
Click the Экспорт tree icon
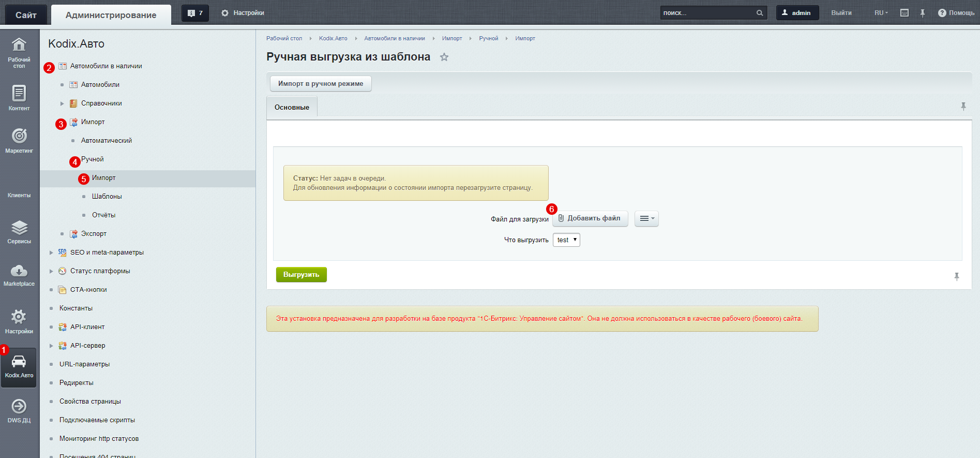(x=73, y=234)
